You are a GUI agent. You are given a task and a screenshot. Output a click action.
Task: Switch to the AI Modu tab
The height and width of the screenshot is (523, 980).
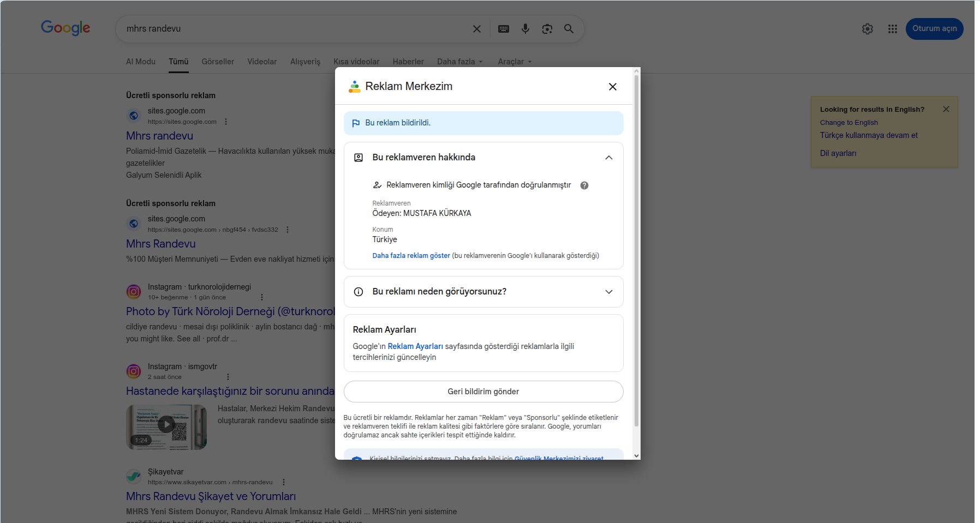(141, 62)
